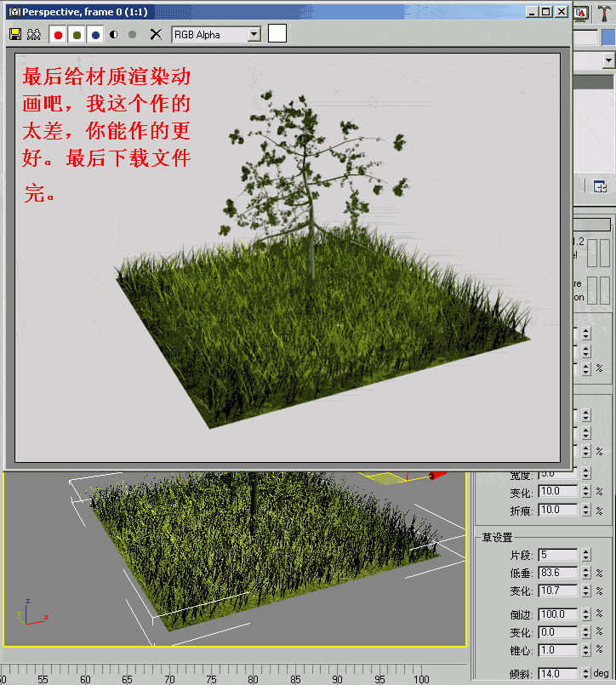Click the 折痕 value field
This screenshot has width=616, height=685.
pyautogui.click(x=558, y=510)
